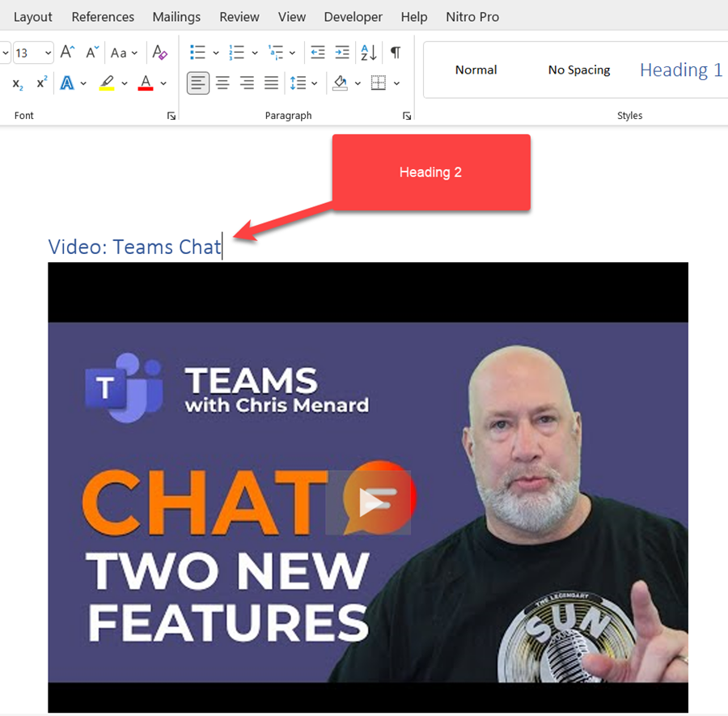Increase the font size one step

point(66,52)
